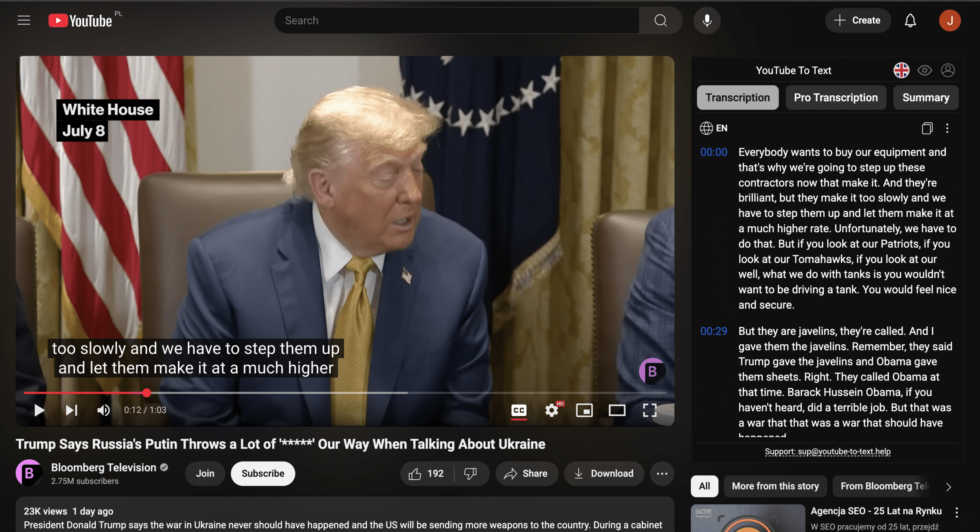Image resolution: width=980 pixels, height=532 pixels.
Task: Open video settings gear
Action: pyautogui.click(x=552, y=410)
